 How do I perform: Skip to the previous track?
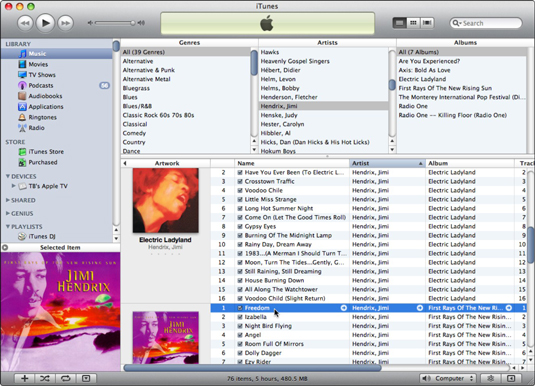click(x=25, y=23)
